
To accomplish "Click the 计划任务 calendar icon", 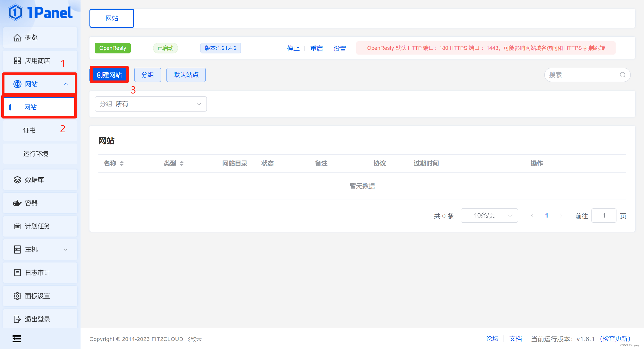I will [x=17, y=226].
